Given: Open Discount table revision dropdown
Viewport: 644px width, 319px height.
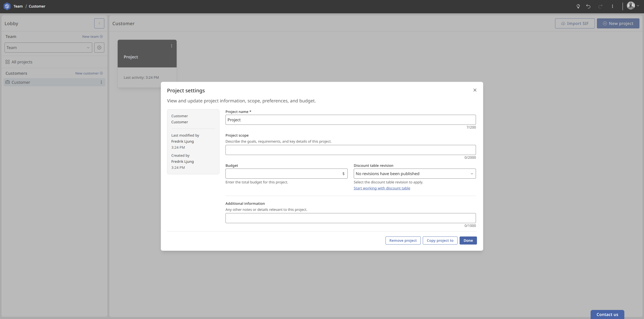Looking at the screenshot, I should (415, 174).
